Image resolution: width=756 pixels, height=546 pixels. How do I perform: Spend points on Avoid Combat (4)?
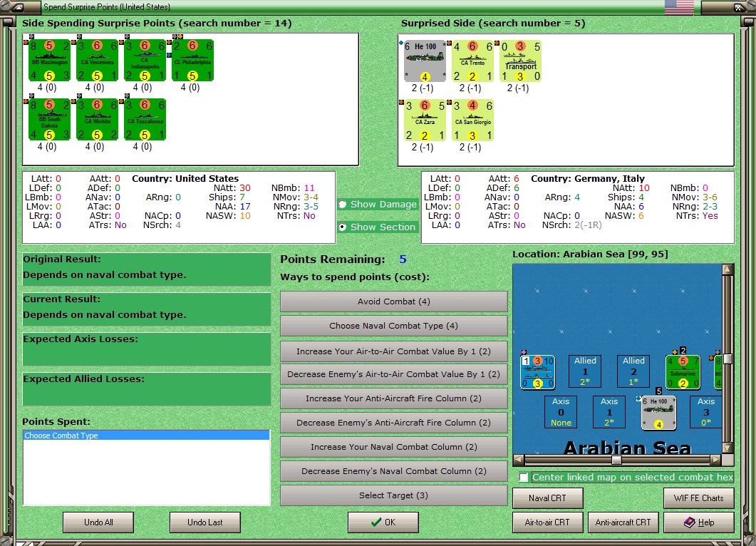pyautogui.click(x=393, y=302)
